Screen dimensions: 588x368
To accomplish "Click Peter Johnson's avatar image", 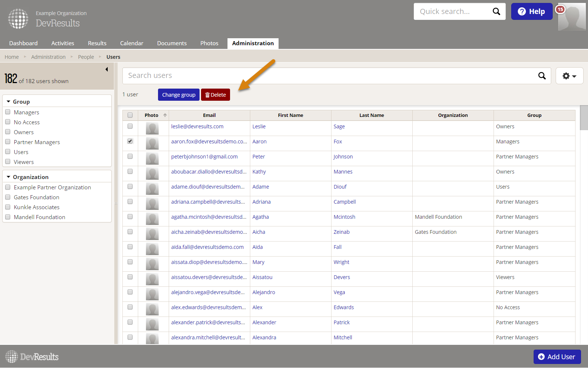I will pyautogui.click(x=152, y=158).
